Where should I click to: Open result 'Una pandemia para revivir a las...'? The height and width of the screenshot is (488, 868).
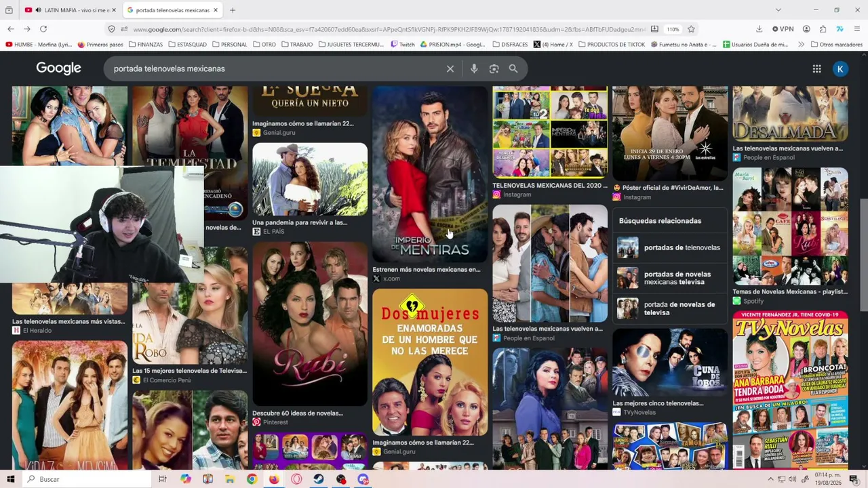click(300, 222)
